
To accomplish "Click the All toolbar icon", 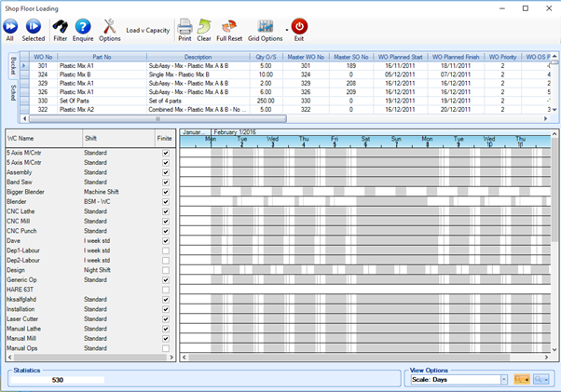I will point(10,26).
